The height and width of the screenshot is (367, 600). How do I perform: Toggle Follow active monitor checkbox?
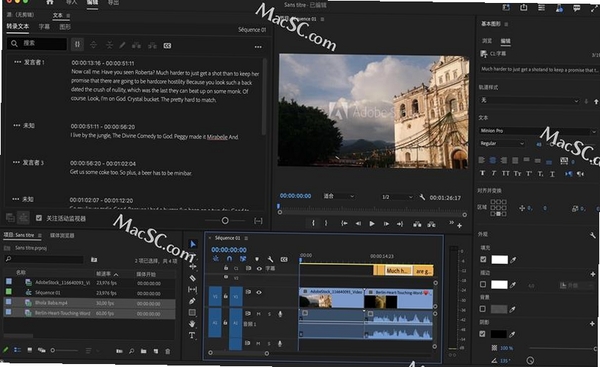click(39, 218)
